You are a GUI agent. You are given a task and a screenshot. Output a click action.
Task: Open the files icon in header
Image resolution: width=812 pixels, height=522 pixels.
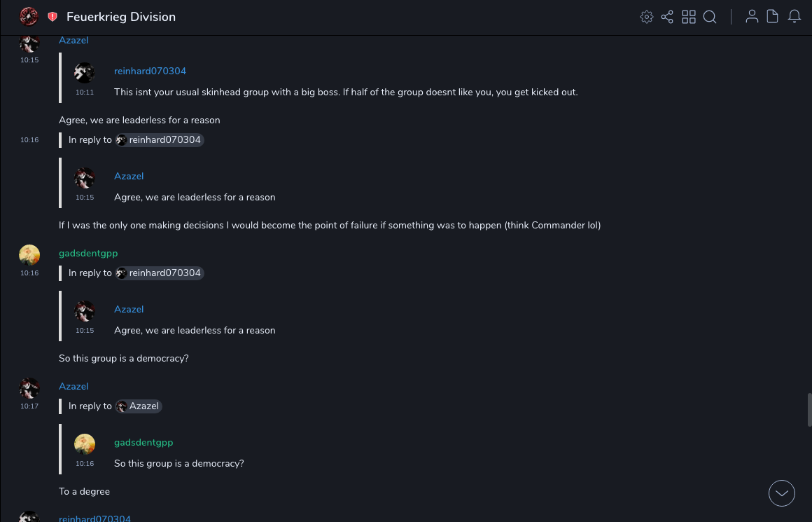coord(773,17)
